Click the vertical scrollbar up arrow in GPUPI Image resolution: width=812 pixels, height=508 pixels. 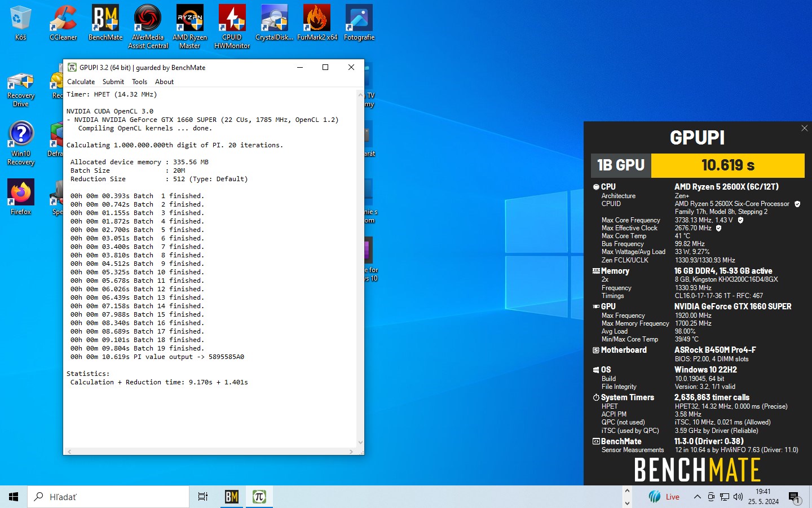pyautogui.click(x=360, y=95)
